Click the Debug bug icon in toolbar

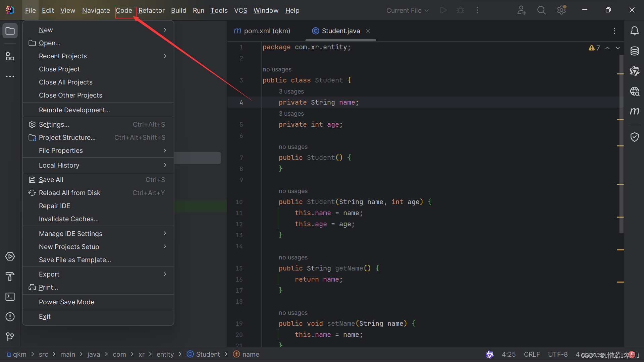[x=461, y=10]
